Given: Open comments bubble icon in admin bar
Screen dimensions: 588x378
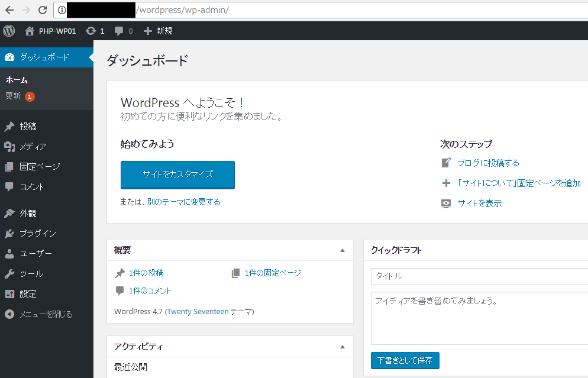Looking at the screenshot, I should [x=119, y=31].
